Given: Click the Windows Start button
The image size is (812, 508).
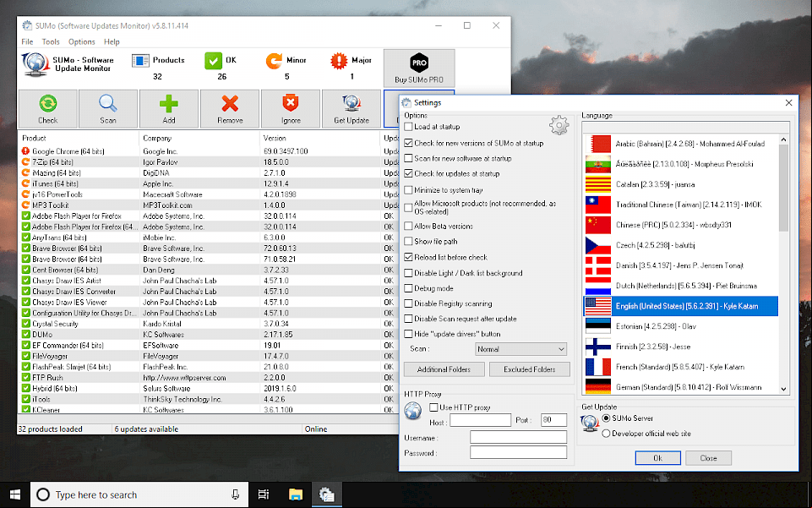Looking at the screenshot, I should click(15, 494).
